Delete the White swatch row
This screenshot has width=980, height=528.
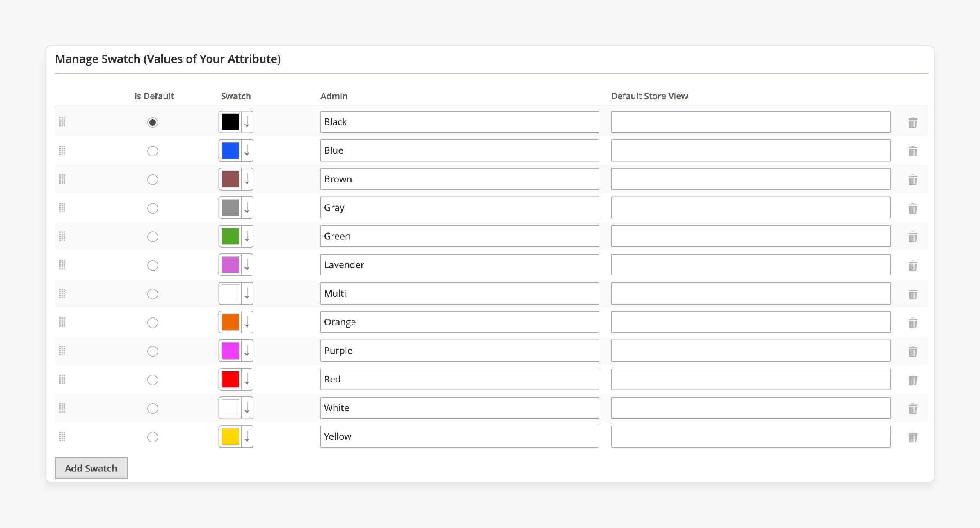[913, 409]
